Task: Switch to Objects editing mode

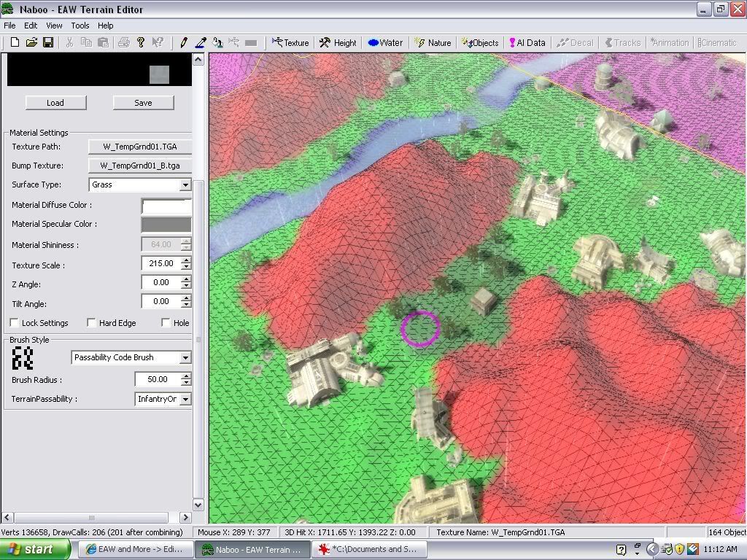Action: tap(480, 43)
